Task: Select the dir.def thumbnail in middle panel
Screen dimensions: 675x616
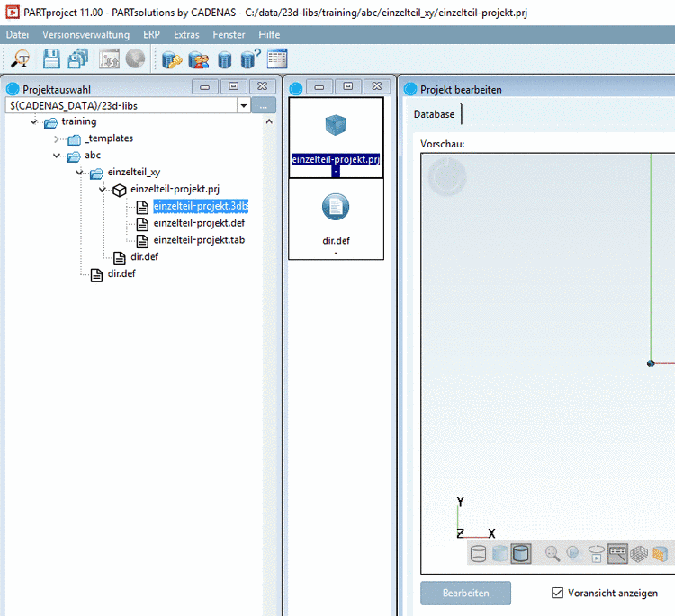Action: click(x=336, y=219)
